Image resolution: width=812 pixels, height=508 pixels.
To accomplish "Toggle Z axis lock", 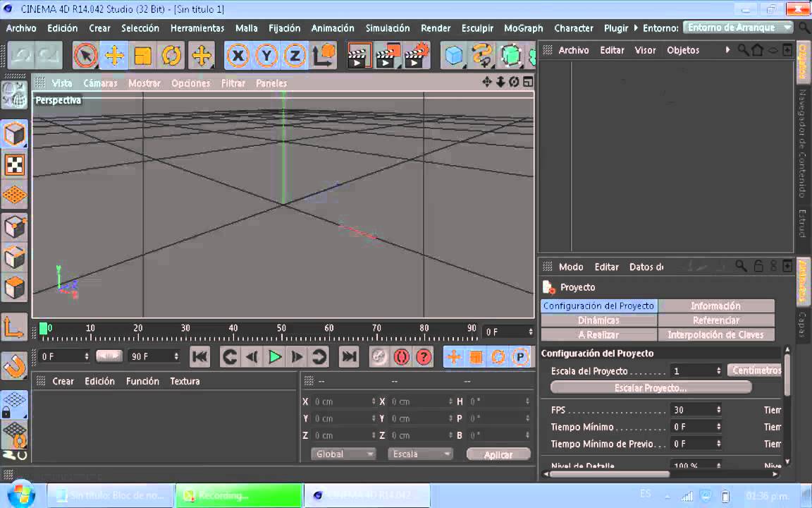I will coord(295,56).
